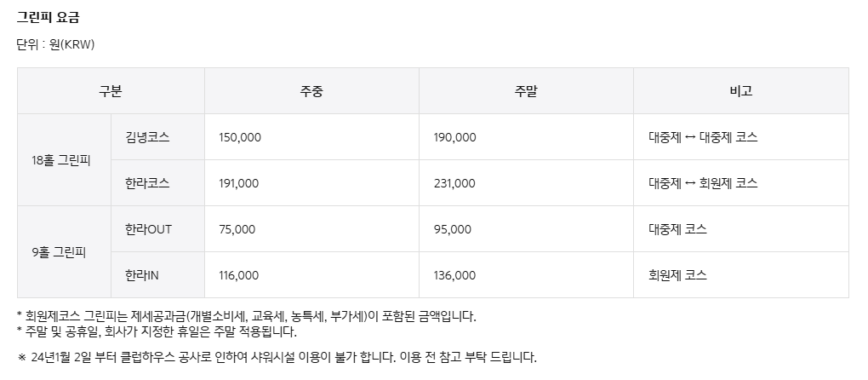This screenshot has height=380, width=868.
Task: Click the 제세공과금 footnote line
Action: 246,316
